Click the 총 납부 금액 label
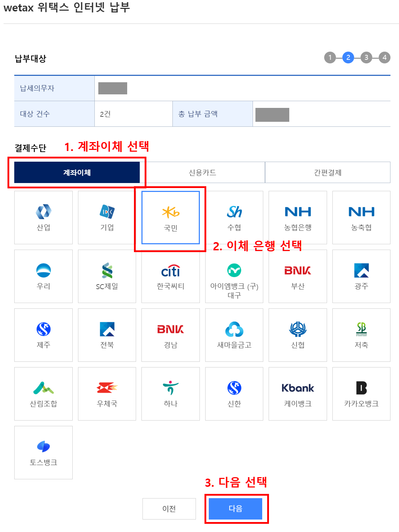 tap(198, 114)
